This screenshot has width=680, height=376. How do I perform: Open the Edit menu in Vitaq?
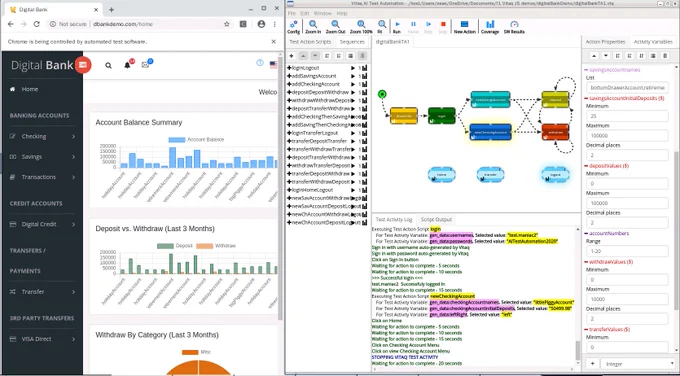304,13
